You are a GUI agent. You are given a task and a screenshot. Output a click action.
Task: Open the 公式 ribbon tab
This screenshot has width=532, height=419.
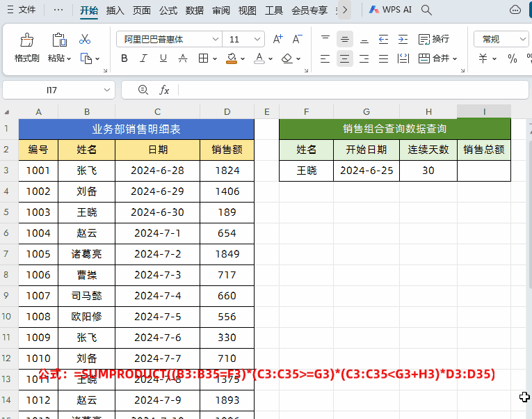click(168, 10)
